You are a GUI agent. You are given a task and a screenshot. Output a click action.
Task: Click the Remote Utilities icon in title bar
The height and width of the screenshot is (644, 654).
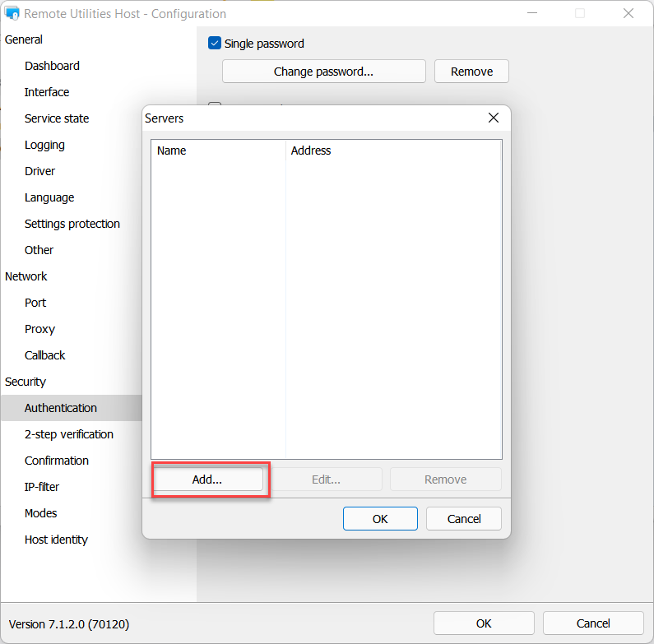(12, 14)
